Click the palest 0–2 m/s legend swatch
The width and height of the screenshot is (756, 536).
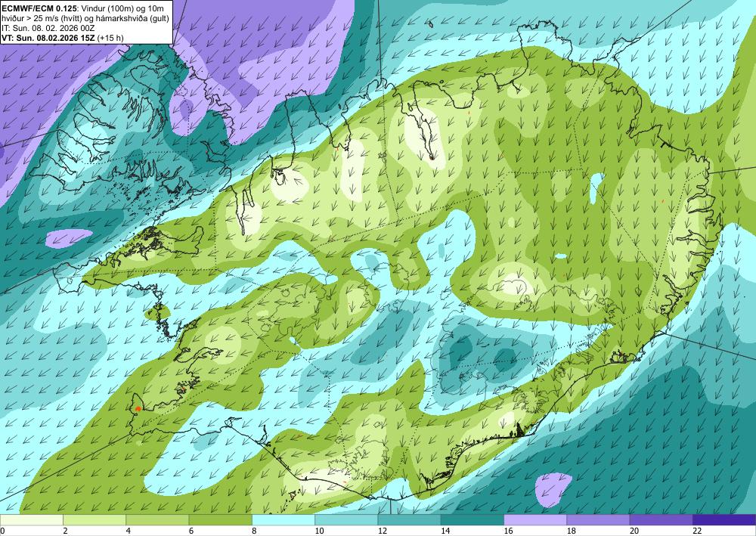coord(31,519)
